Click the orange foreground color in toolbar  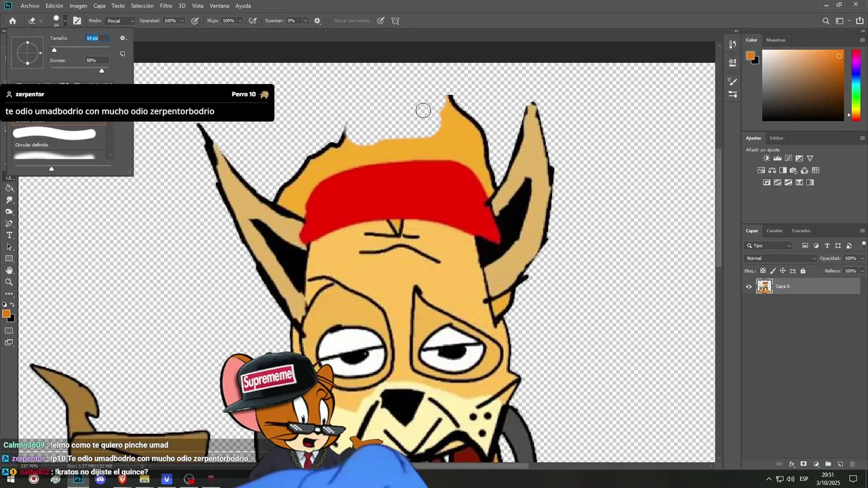point(6,313)
